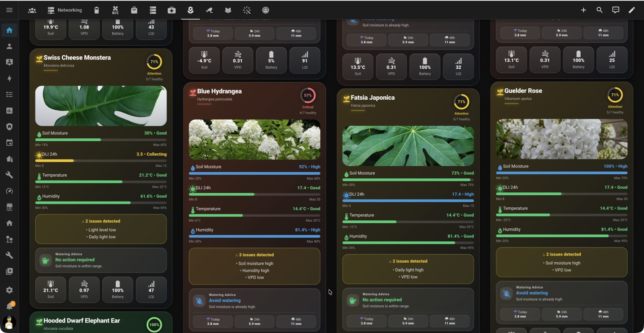Click the 5% Battery tile
The width and height of the screenshot is (644, 333).
(x=271, y=60)
